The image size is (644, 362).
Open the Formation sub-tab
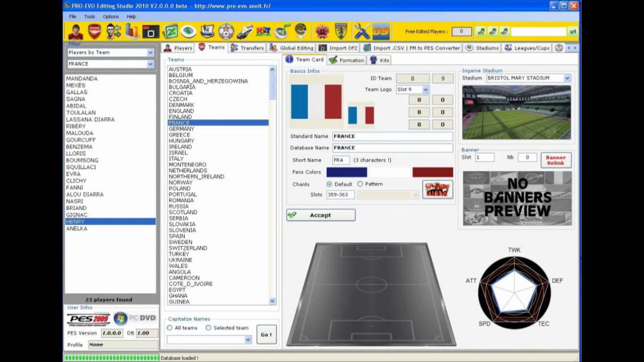pos(346,60)
